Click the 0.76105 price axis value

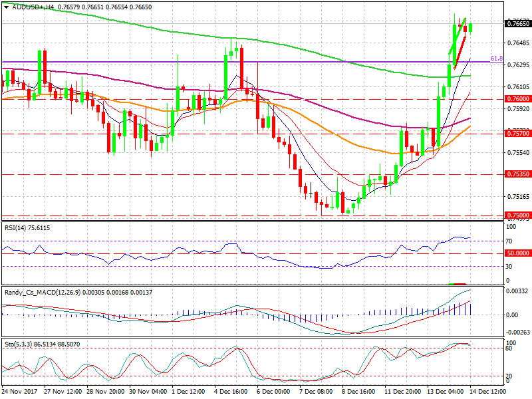(x=519, y=87)
